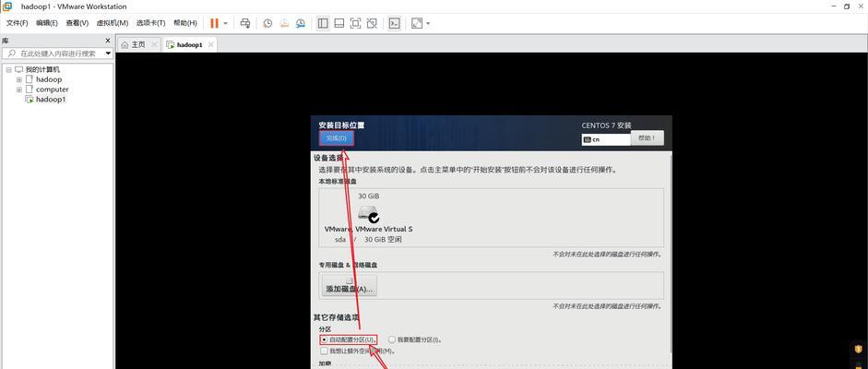Open the library search dropdown arrow
This screenshot has width=868, height=369.
point(108,54)
